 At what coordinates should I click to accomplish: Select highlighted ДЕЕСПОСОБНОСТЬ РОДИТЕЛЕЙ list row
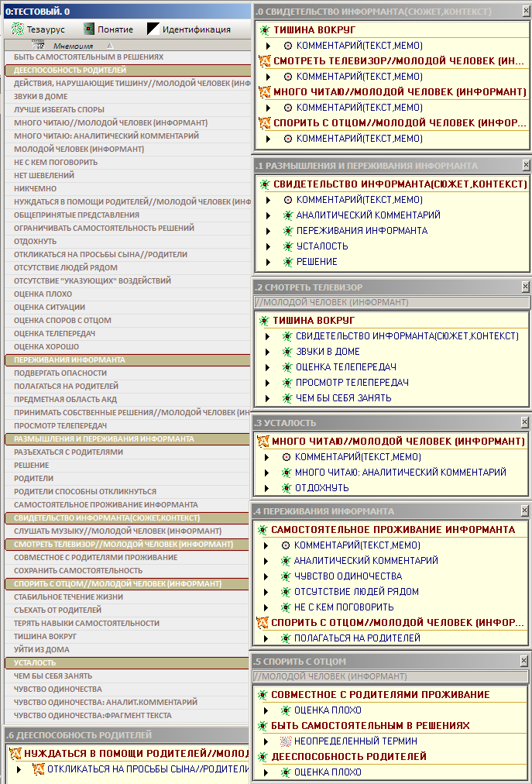point(128,70)
